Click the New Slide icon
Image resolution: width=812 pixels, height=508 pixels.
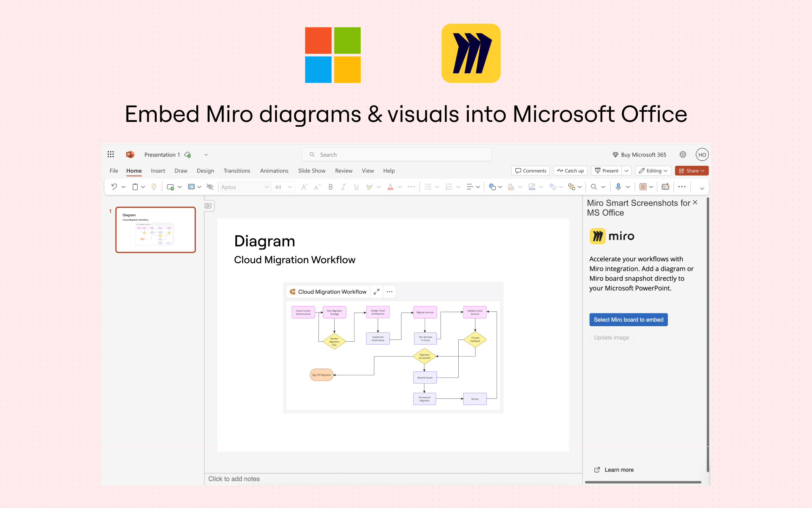[x=170, y=187]
